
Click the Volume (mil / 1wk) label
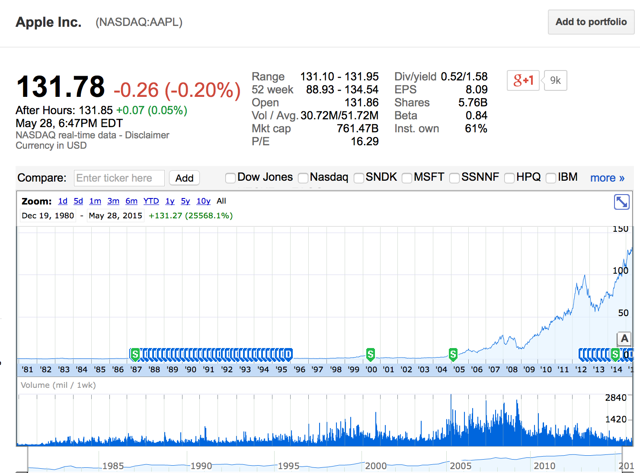(x=58, y=385)
